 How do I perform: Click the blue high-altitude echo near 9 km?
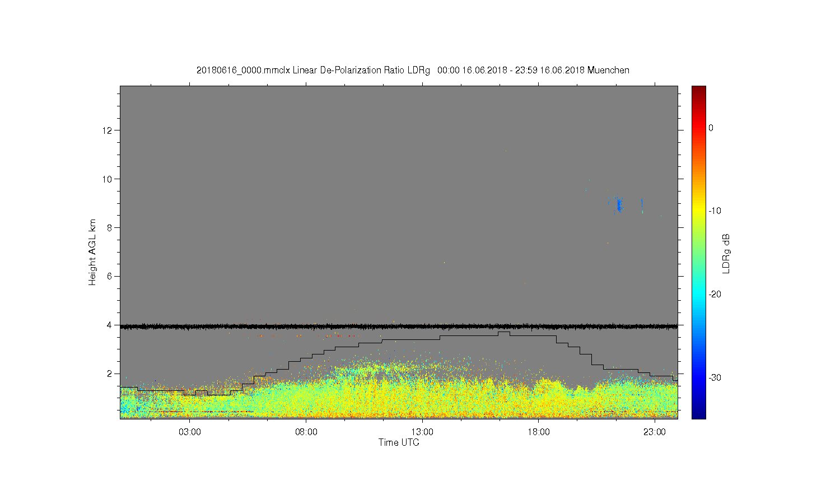point(619,206)
